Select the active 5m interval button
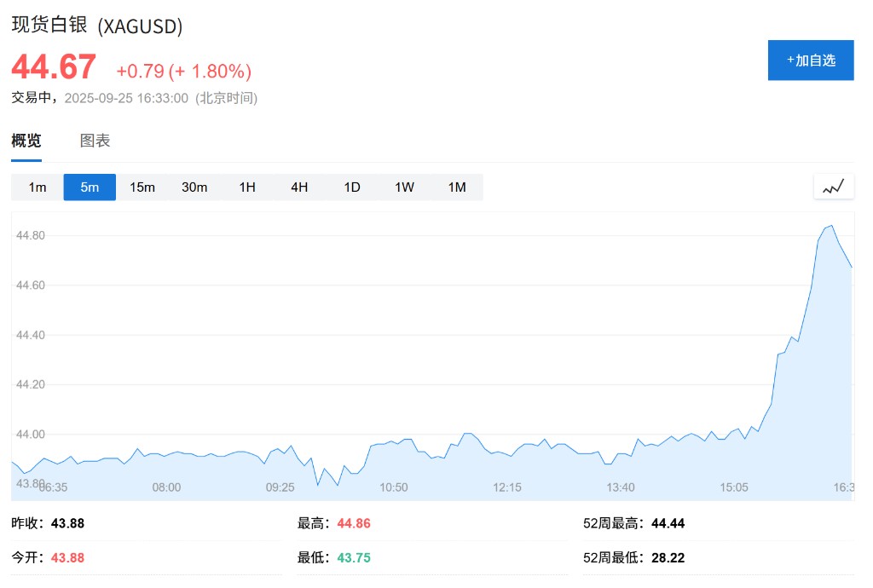Screen dimensions: 873x588 pos(90,187)
